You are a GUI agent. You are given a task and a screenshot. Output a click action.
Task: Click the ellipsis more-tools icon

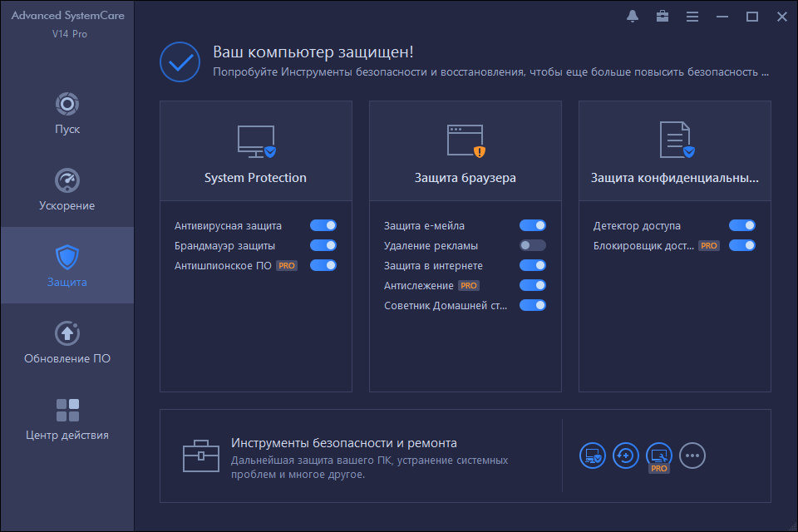click(x=692, y=456)
